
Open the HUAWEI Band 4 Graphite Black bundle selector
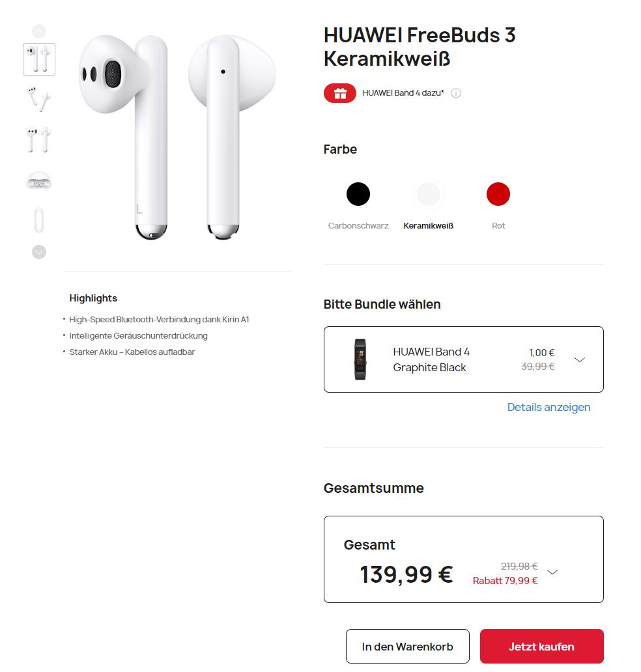[464, 359]
